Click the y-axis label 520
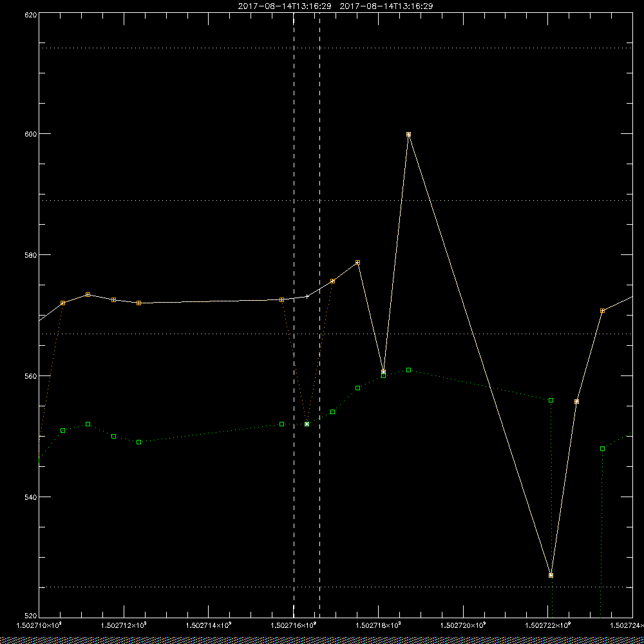This screenshot has height=644, width=644. [x=31, y=616]
